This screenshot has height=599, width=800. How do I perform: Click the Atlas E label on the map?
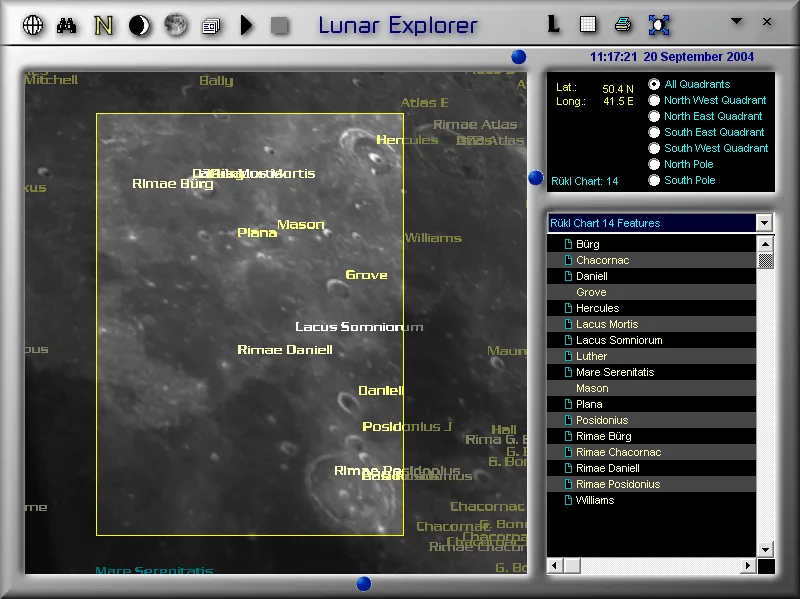tap(424, 103)
